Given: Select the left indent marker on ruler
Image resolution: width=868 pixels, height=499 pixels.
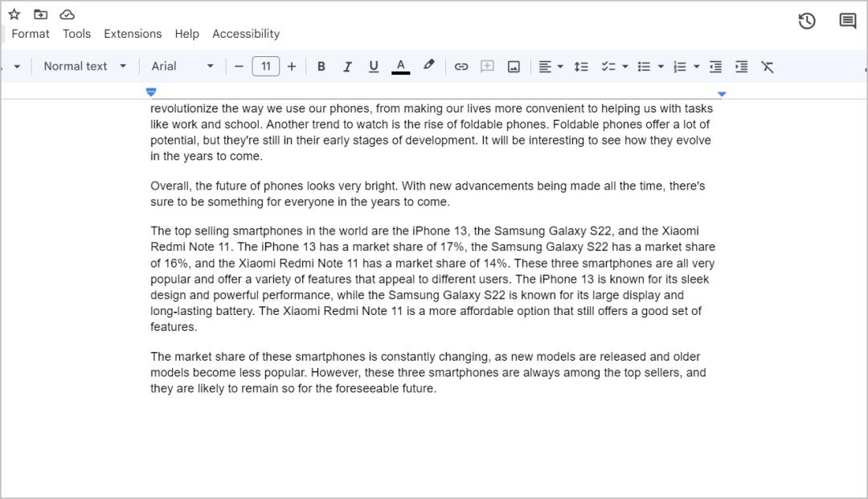Looking at the screenshot, I should 151,92.
